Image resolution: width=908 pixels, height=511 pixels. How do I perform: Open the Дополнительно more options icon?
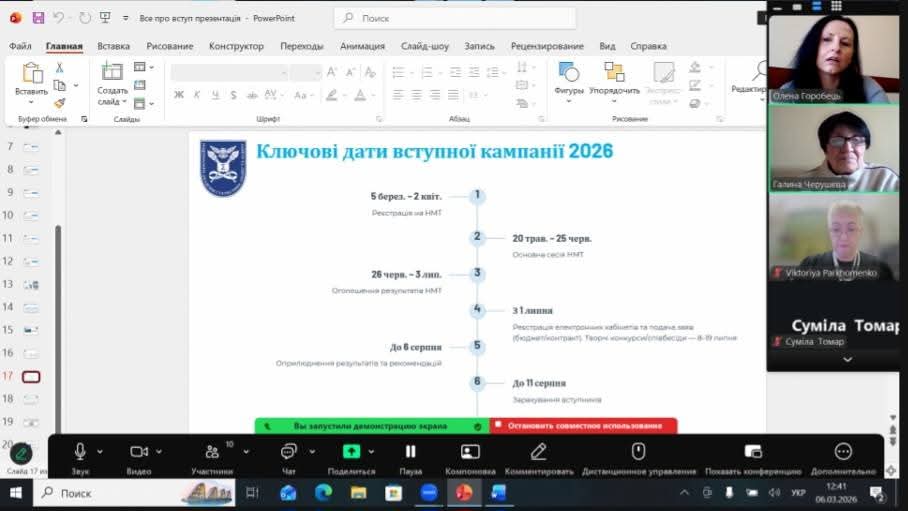(843, 453)
